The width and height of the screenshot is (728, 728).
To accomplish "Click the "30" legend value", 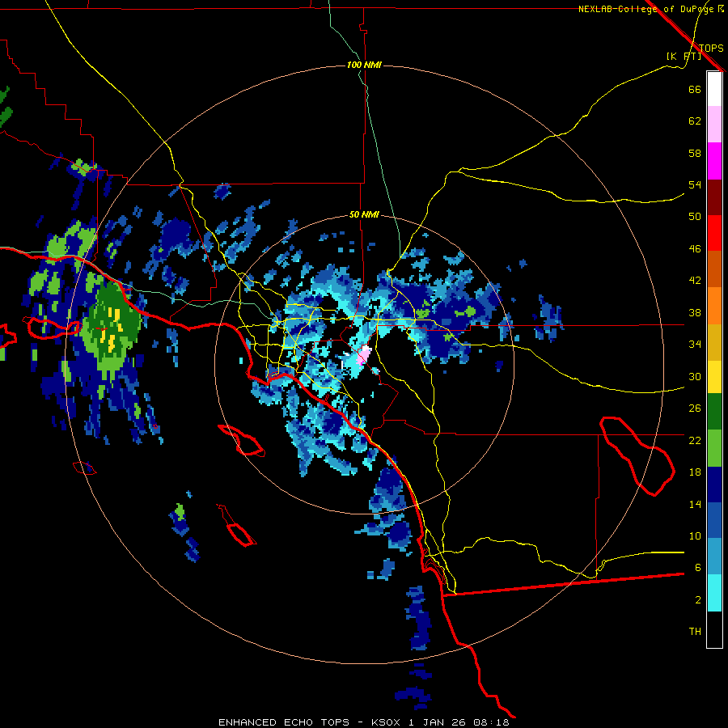I will [695, 376].
